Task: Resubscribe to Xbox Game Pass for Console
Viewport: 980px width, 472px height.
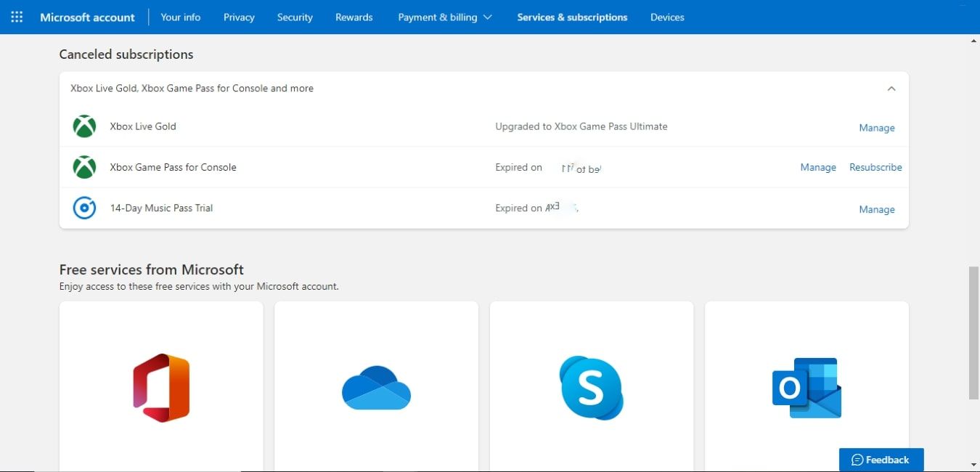Action: (x=875, y=167)
